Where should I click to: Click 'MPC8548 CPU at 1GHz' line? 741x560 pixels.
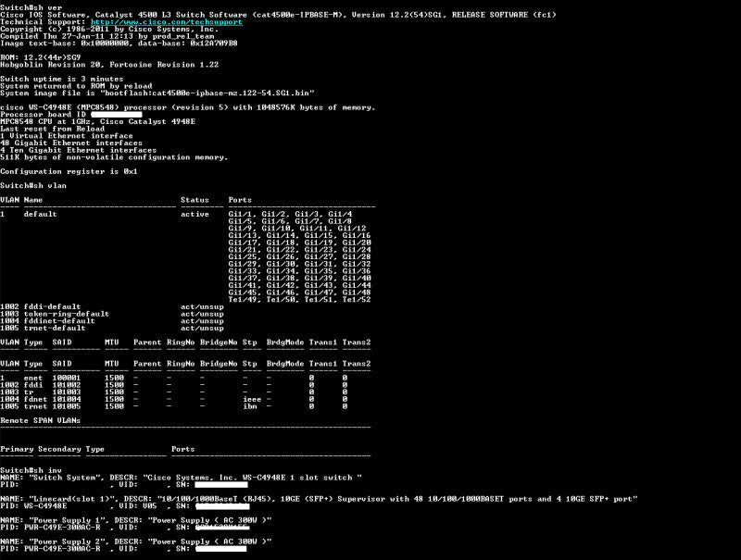(98, 121)
